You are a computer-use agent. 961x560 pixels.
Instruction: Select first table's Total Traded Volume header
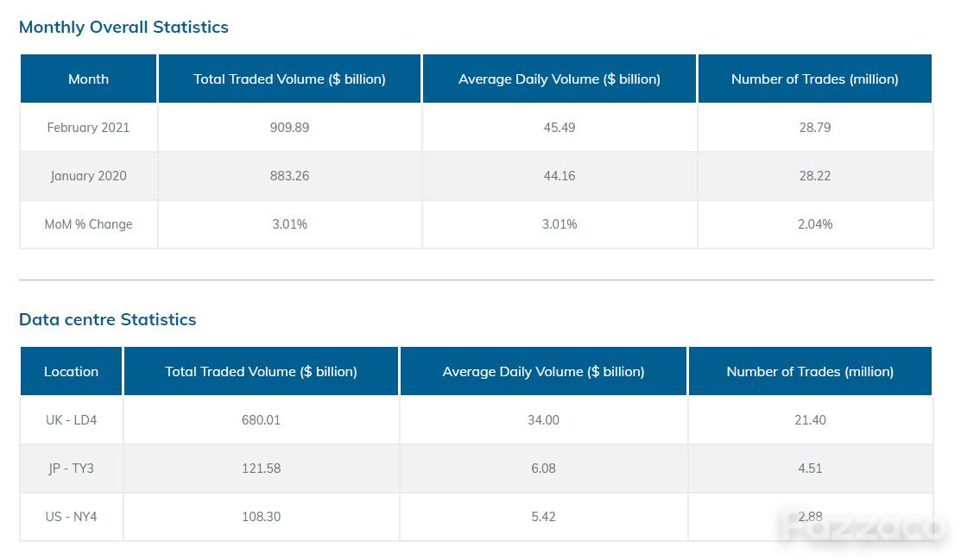[x=289, y=79]
